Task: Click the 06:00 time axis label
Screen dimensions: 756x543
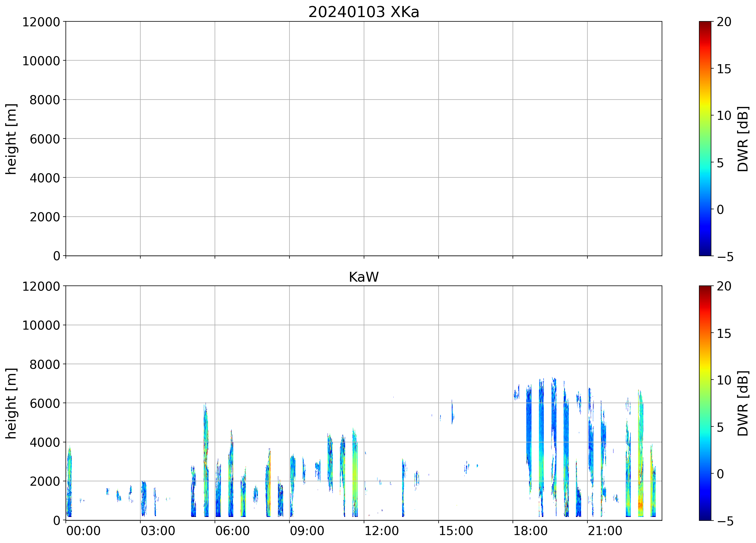Action: coord(232,531)
